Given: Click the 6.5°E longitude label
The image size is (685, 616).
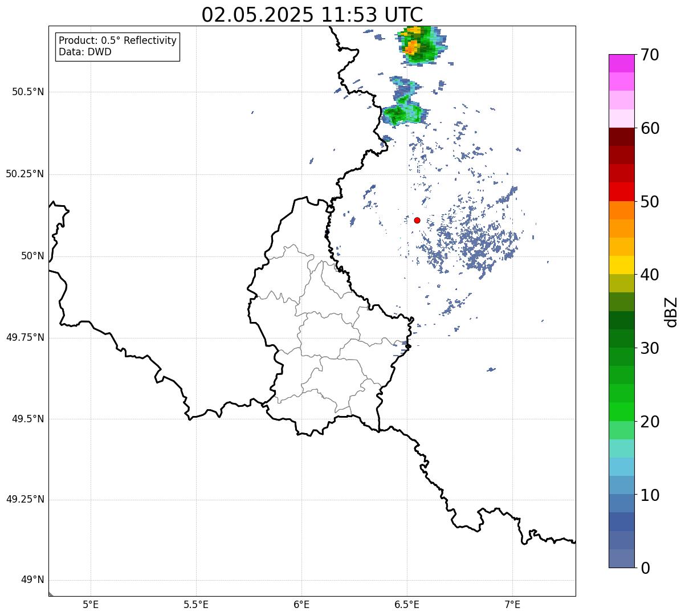Looking at the screenshot, I should pos(407,604).
